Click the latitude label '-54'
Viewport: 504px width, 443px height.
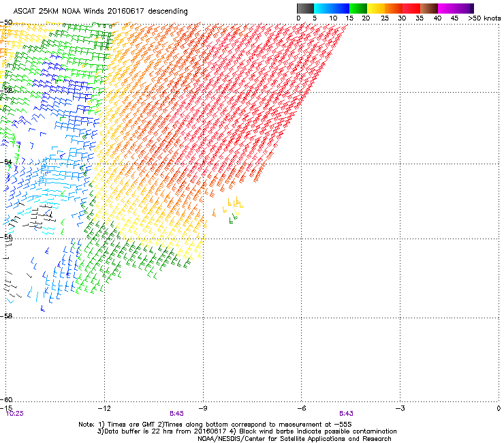pyautogui.click(x=6, y=162)
